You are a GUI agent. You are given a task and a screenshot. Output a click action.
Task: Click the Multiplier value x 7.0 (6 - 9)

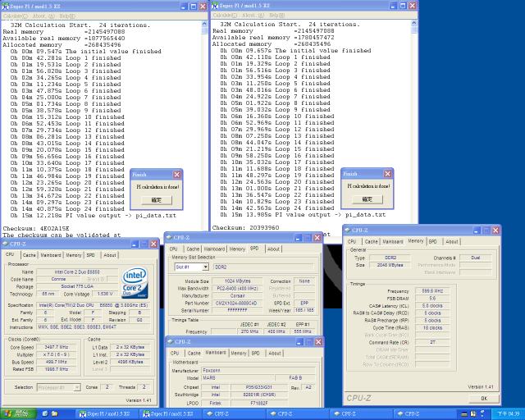pyautogui.click(x=57, y=354)
